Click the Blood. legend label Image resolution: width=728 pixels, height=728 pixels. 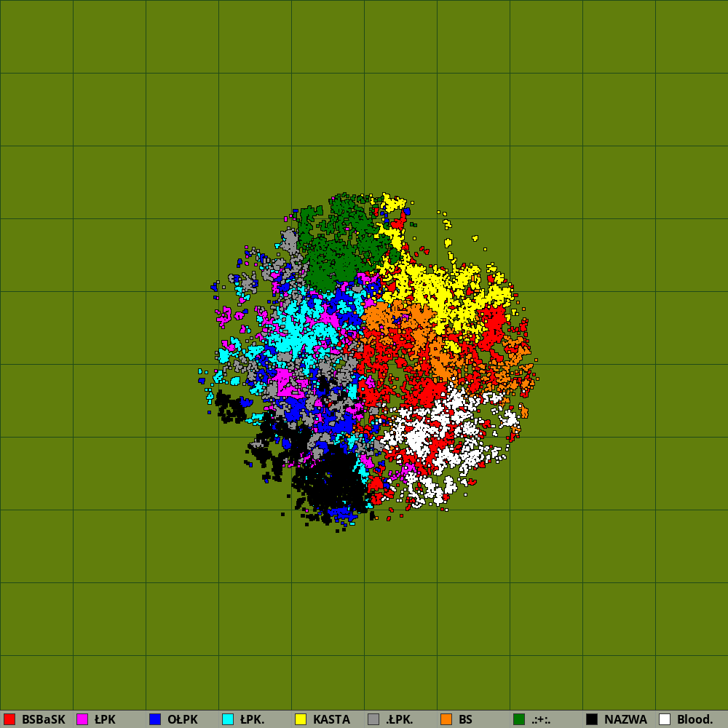(x=695, y=719)
